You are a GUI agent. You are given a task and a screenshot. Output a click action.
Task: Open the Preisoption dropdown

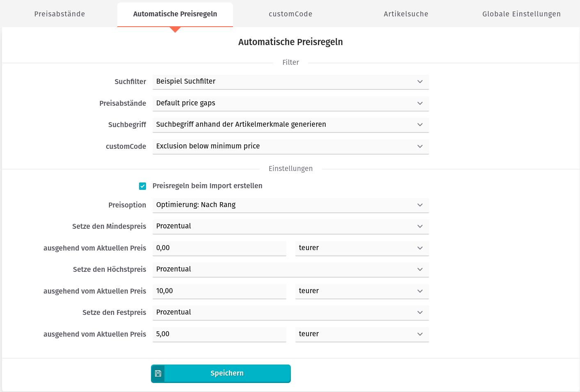click(290, 205)
